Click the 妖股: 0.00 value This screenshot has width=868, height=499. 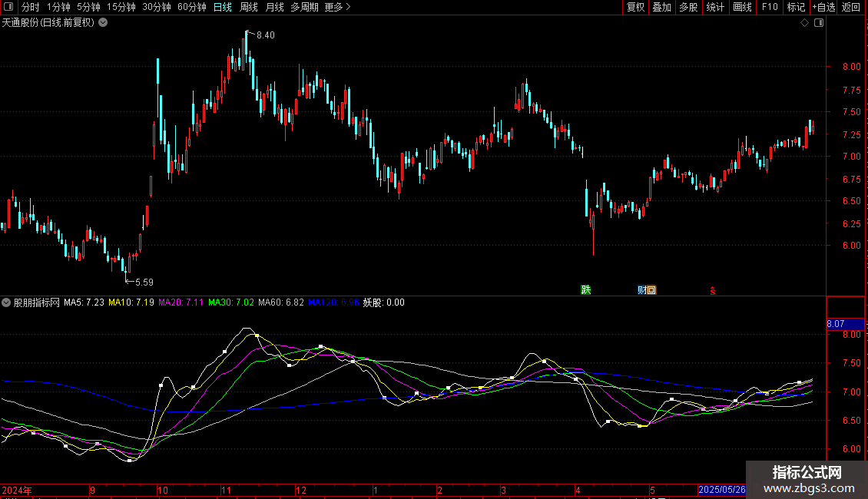pyautogui.click(x=383, y=302)
